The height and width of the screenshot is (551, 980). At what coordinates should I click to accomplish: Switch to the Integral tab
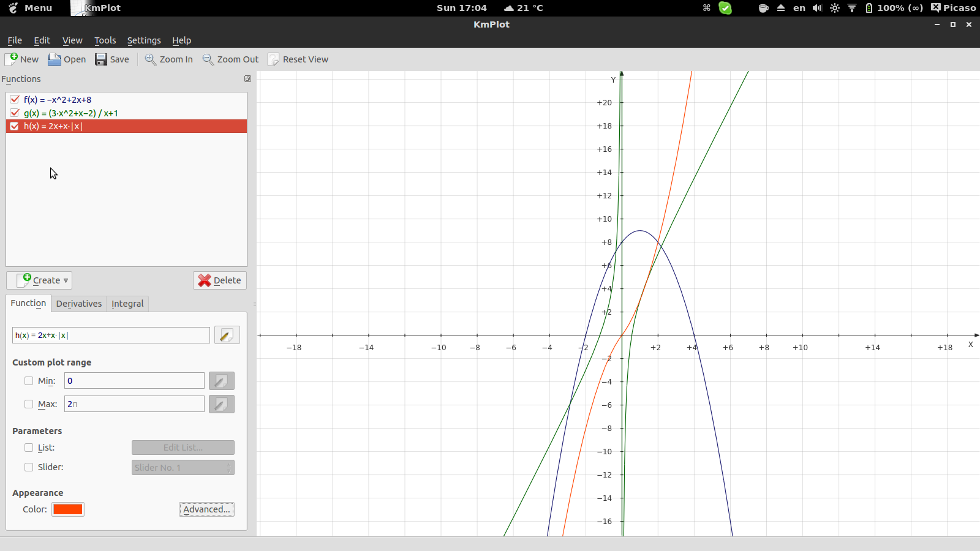(127, 304)
